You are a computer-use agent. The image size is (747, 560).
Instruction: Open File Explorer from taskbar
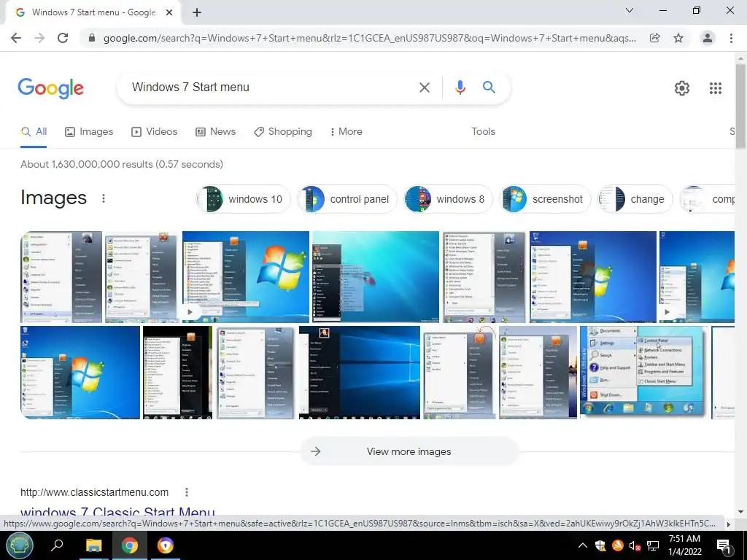coord(94,545)
